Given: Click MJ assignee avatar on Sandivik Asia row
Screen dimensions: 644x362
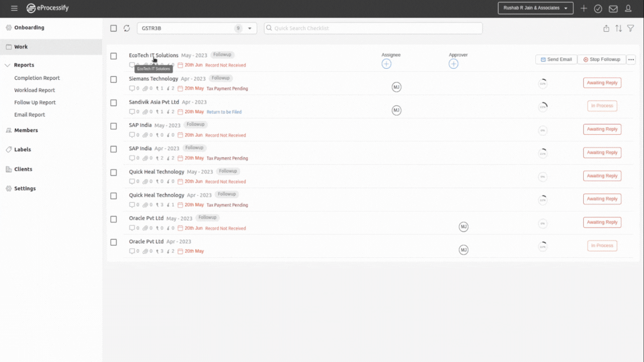Looking at the screenshot, I should [396, 110].
